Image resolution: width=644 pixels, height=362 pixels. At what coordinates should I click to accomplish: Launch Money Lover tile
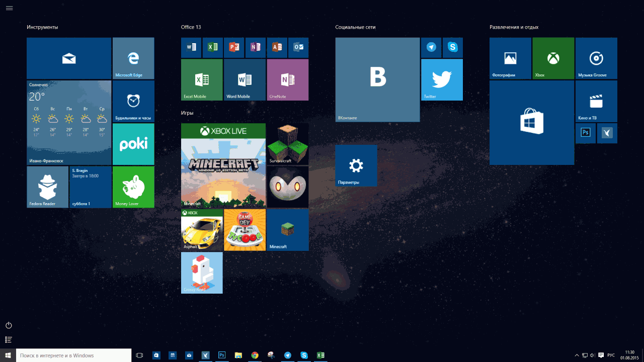pos(133,187)
